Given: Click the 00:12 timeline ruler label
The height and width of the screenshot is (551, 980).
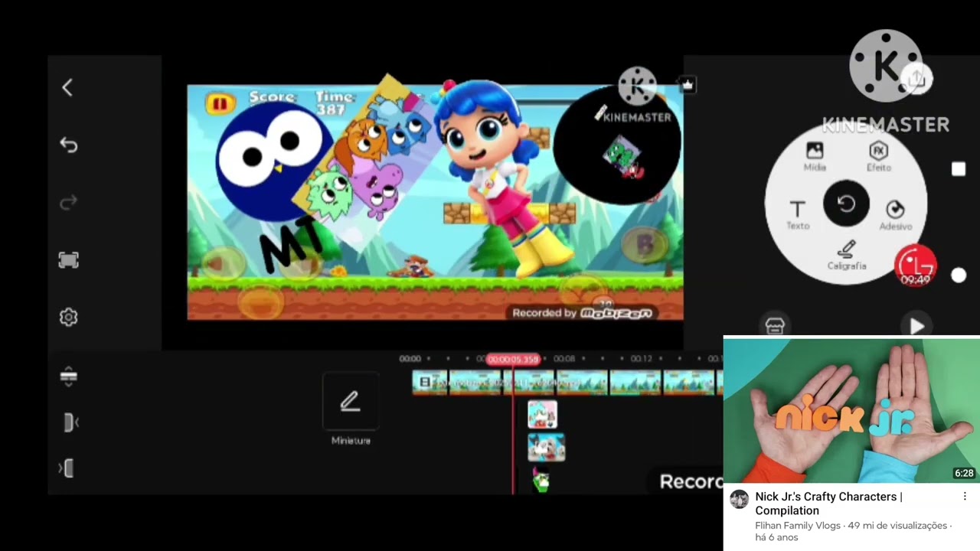Looking at the screenshot, I should [641, 359].
